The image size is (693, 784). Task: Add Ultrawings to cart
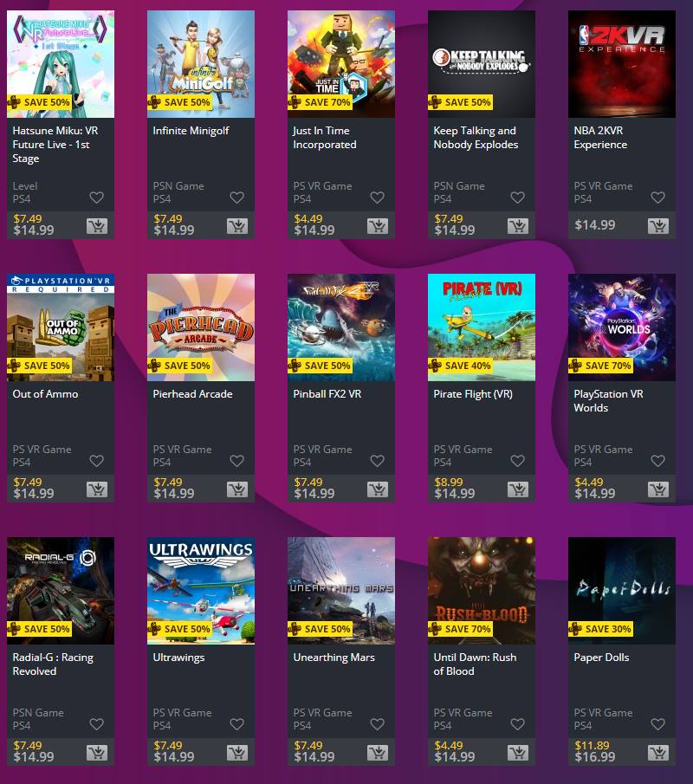pos(237,753)
